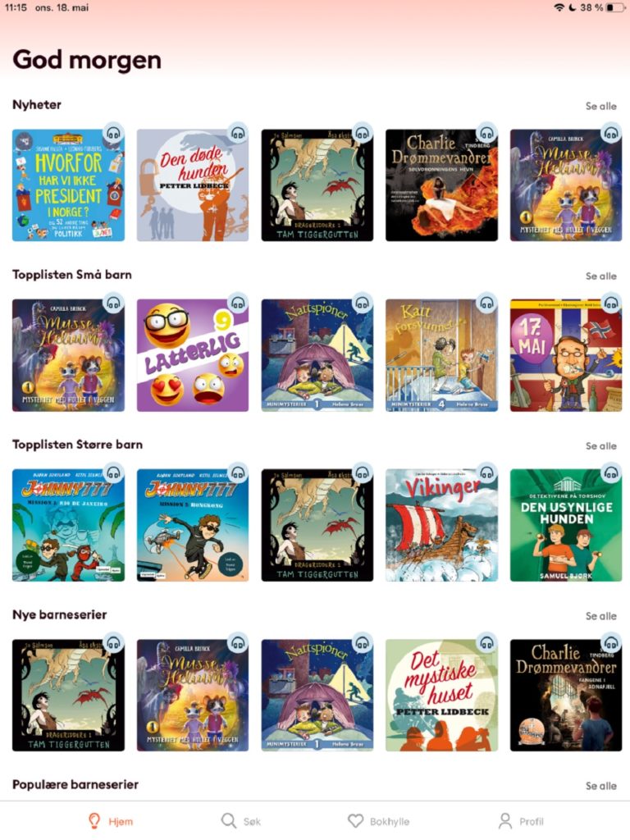Tap the Bokhylle heart icon
The height and width of the screenshot is (840, 630).
(355, 820)
